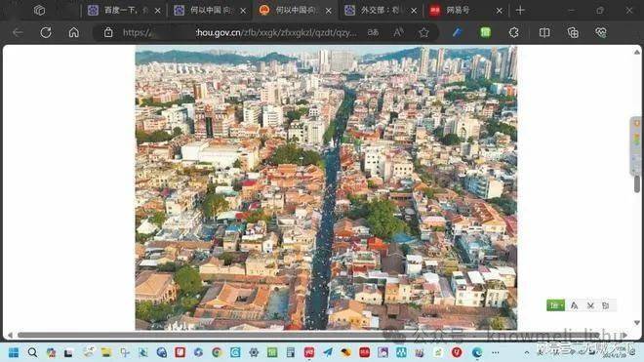Click the back navigation arrow
Viewport: 644px width, 362px height.
[x=18, y=32]
